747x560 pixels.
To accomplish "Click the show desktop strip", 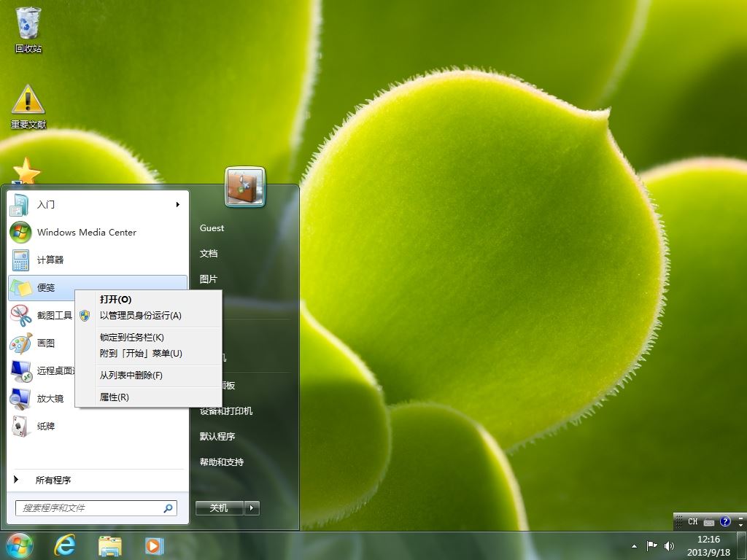I will (742, 545).
